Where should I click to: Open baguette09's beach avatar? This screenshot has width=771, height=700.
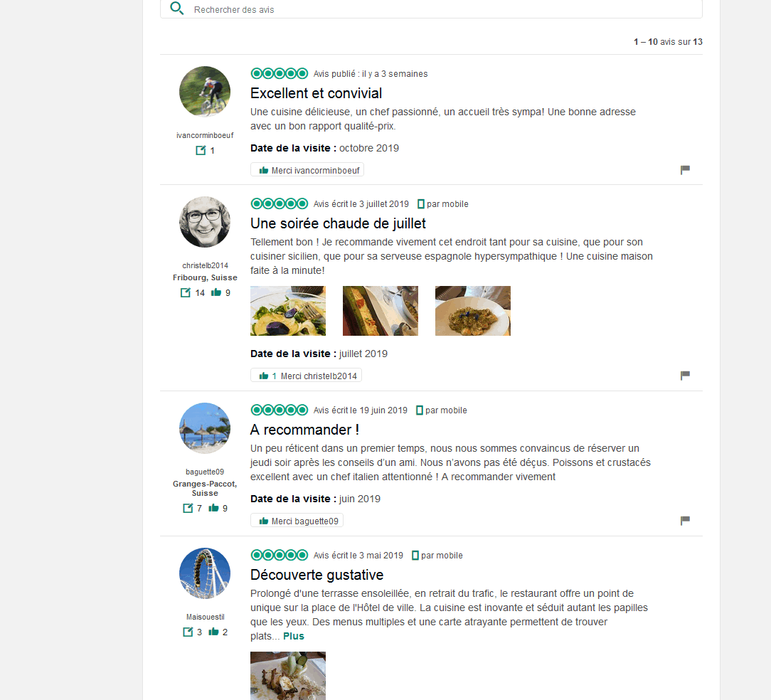coord(205,428)
